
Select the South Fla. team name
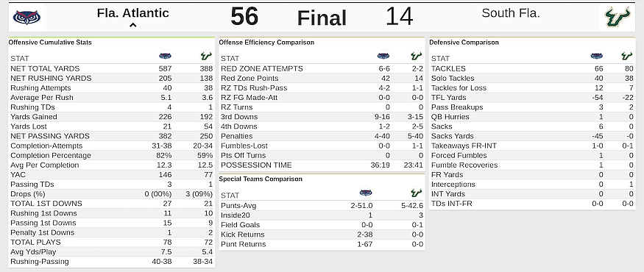tap(511, 13)
